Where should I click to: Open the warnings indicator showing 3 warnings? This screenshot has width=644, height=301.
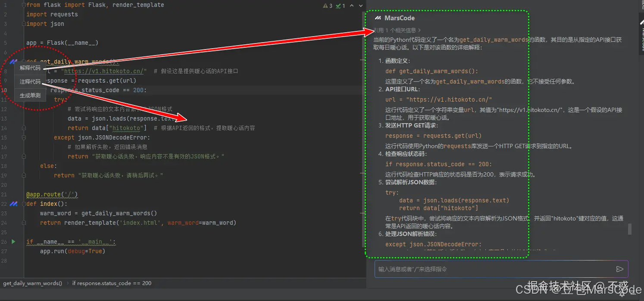(x=328, y=6)
